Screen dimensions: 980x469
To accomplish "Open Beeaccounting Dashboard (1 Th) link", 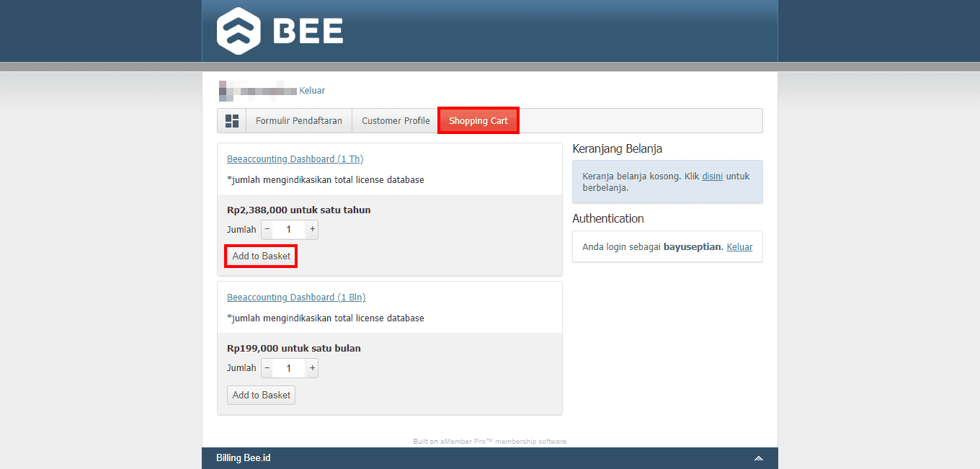I will tap(295, 159).
